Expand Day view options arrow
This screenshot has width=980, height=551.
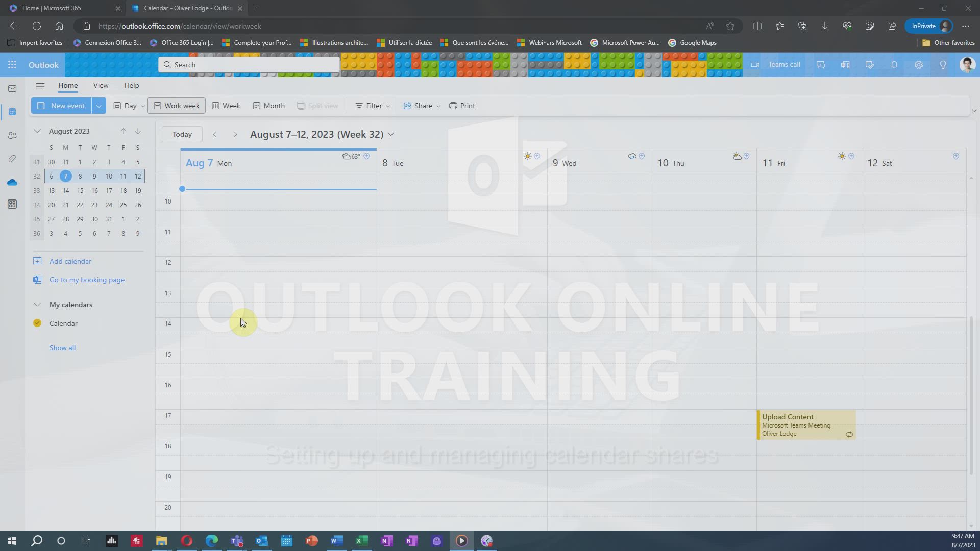(x=142, y=106)
